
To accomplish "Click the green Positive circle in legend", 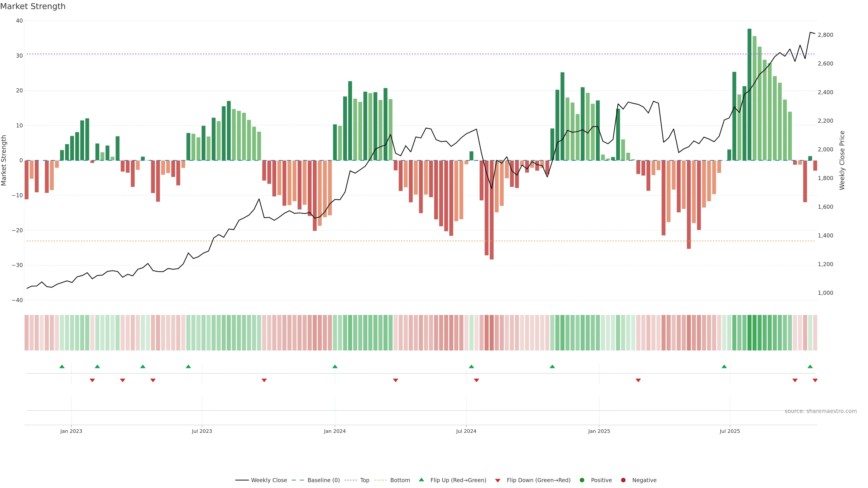I will (582, 480).
